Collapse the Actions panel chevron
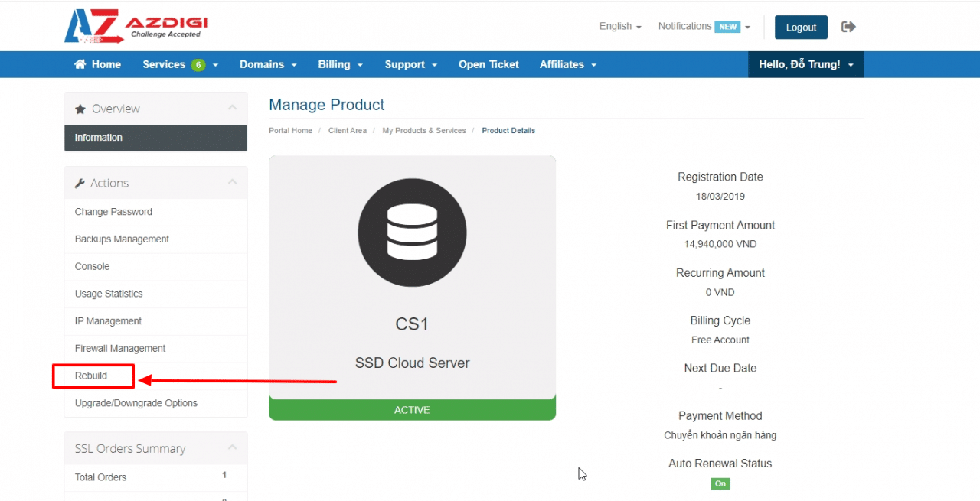The image size is (980, 501). pyautogui.click(x=232, y=183)
